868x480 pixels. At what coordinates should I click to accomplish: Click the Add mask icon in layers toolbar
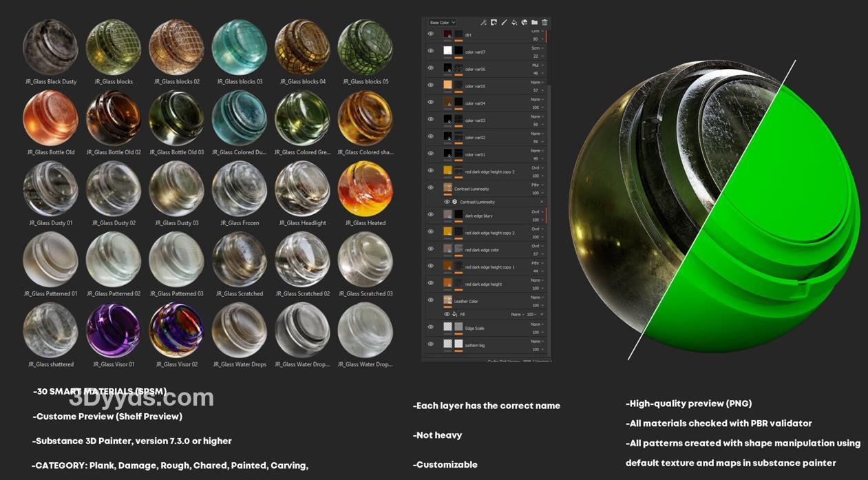[494, 23]
